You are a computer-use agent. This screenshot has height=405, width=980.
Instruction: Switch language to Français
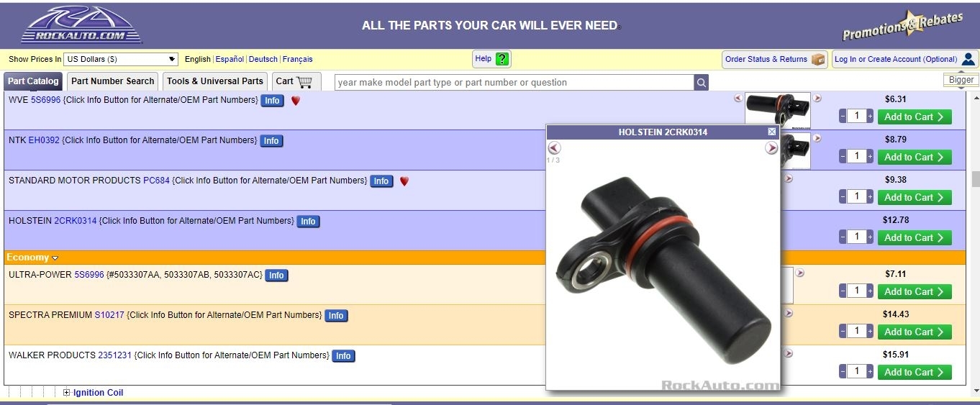pos(298,60)
